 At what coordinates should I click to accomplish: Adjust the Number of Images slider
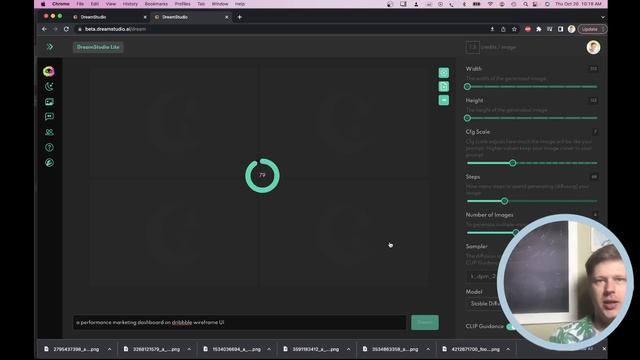point(516,232)
